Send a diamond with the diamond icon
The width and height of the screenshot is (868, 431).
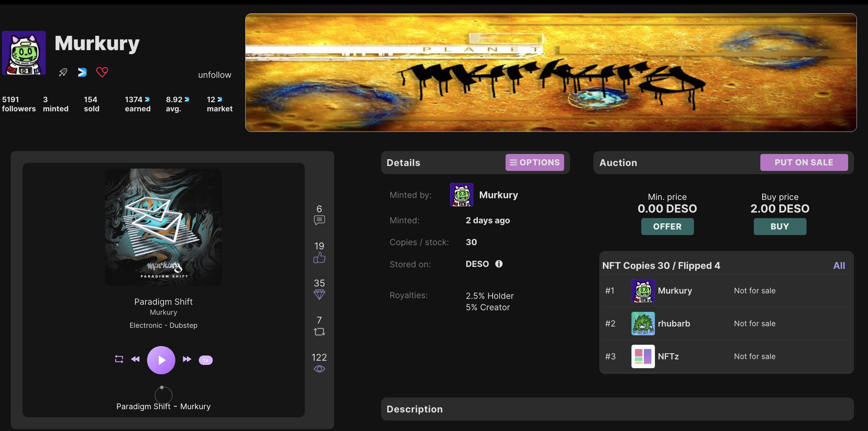(x=319, y=294)
